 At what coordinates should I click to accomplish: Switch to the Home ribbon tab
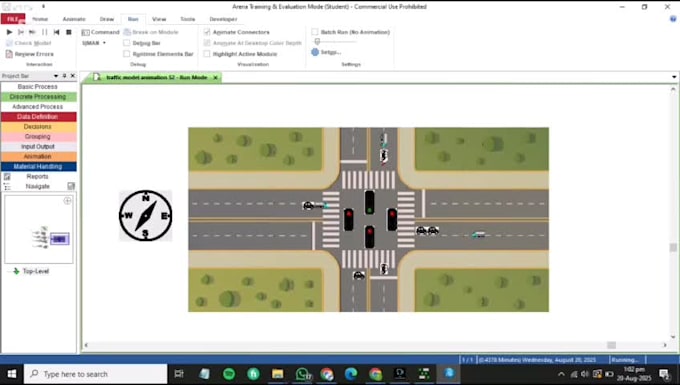coord(40,19)
